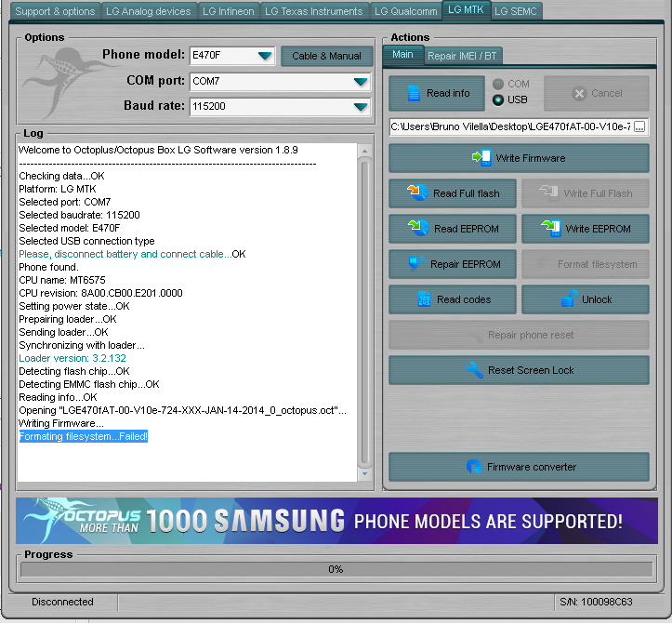Click the Cancel X icon
Viewport: 672px width, 624px height.
(579, 93)
